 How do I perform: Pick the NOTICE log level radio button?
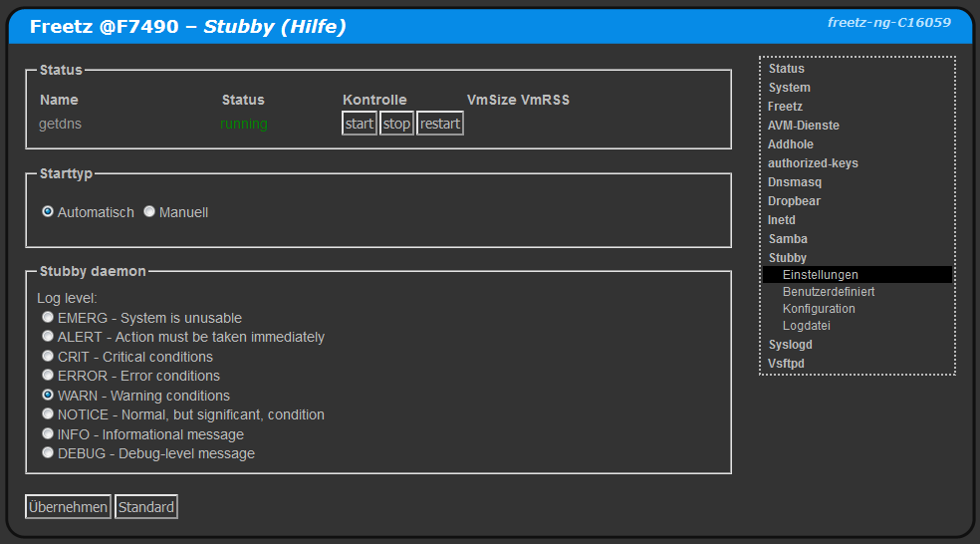[48, 414]
